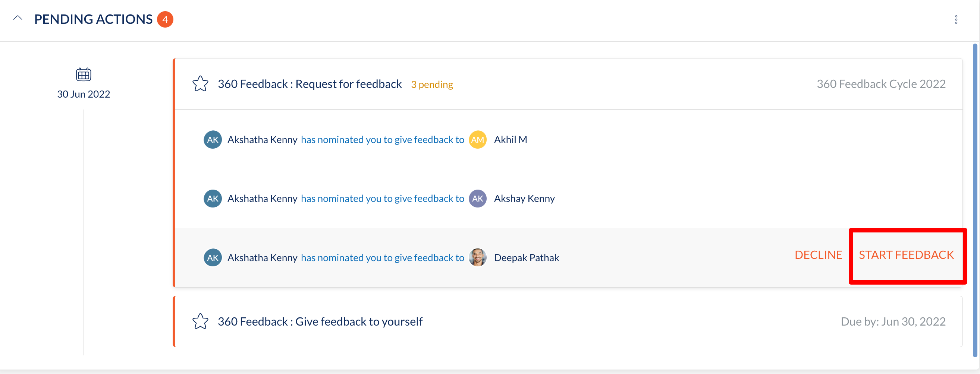
Task: Click the purple AK avatar for Akshay Kenny
Action: pos(477,199)
